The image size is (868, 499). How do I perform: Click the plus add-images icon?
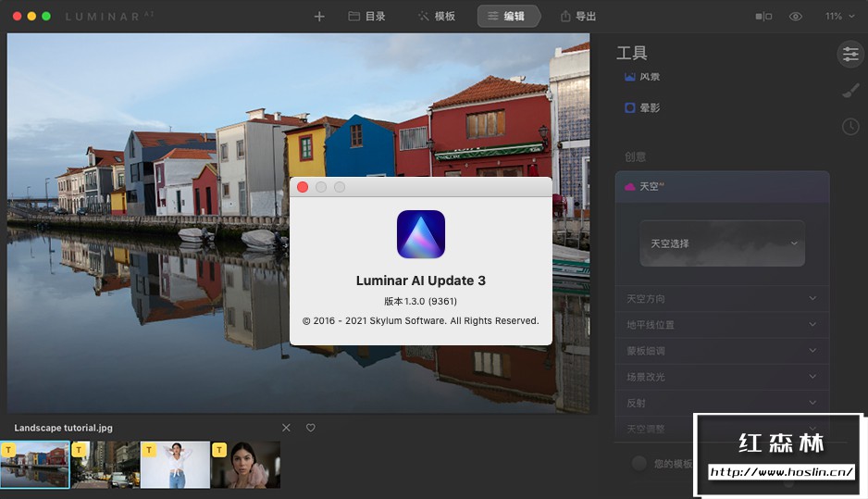(319, 17)
